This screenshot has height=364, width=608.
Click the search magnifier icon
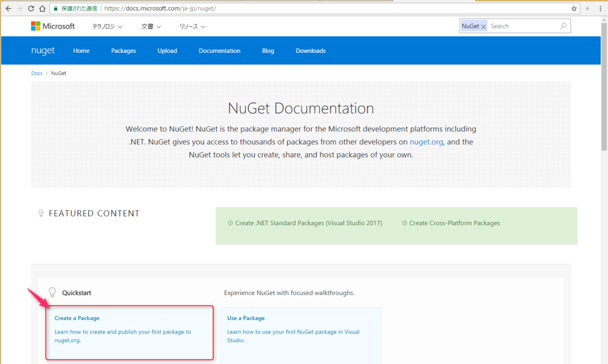563,26
